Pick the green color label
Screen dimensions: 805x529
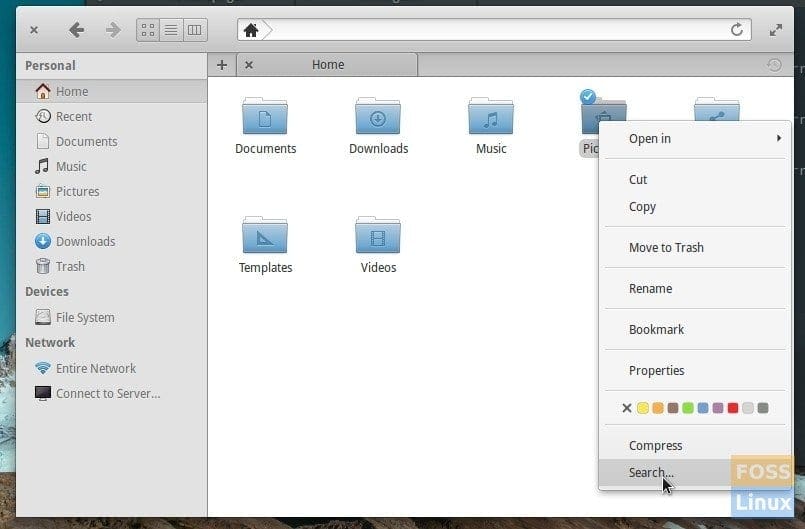click(688, 408)
